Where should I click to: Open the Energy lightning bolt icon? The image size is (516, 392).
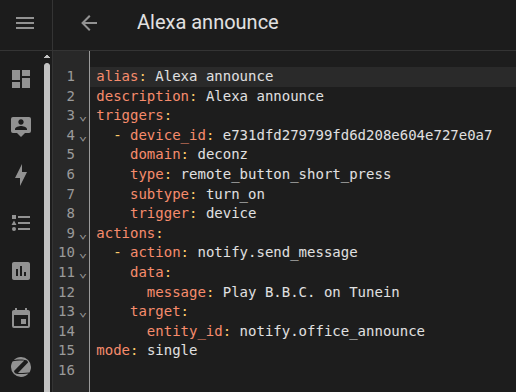pyautogui.click(x=21, y=175)
